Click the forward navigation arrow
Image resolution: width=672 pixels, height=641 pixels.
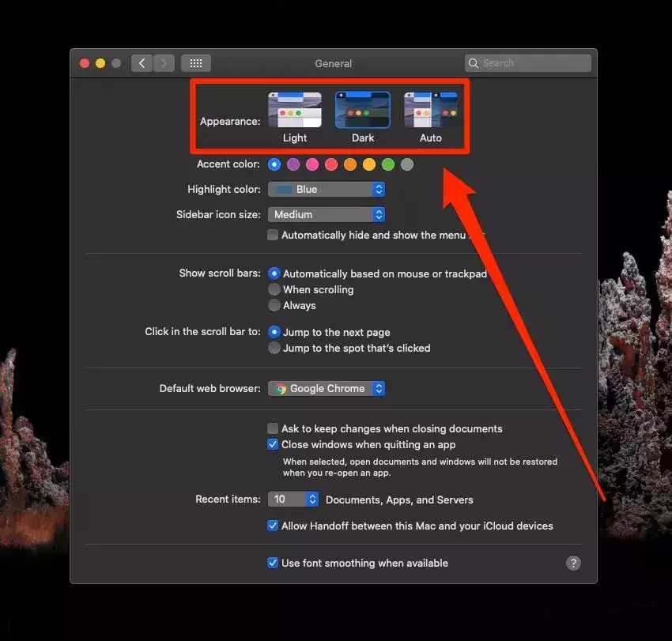tap(164, 63)
